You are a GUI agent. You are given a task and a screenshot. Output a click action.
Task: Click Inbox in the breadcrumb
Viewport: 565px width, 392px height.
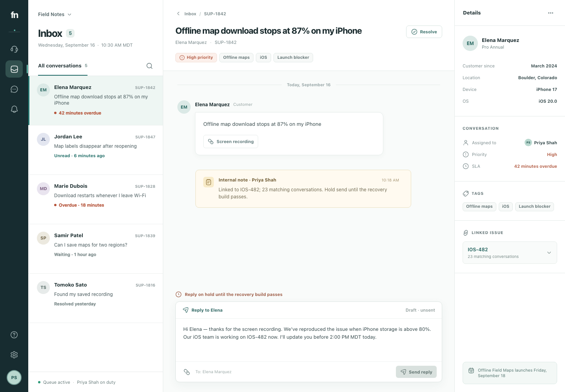tap(190, 14)
